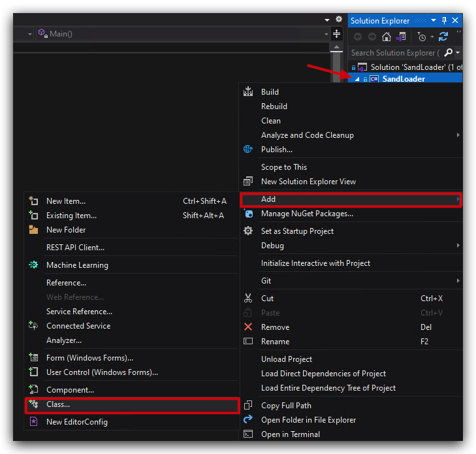Select Form (Windows Forms)...
The width and height of the screenshot is (476, 454).
tap(132, 358)
